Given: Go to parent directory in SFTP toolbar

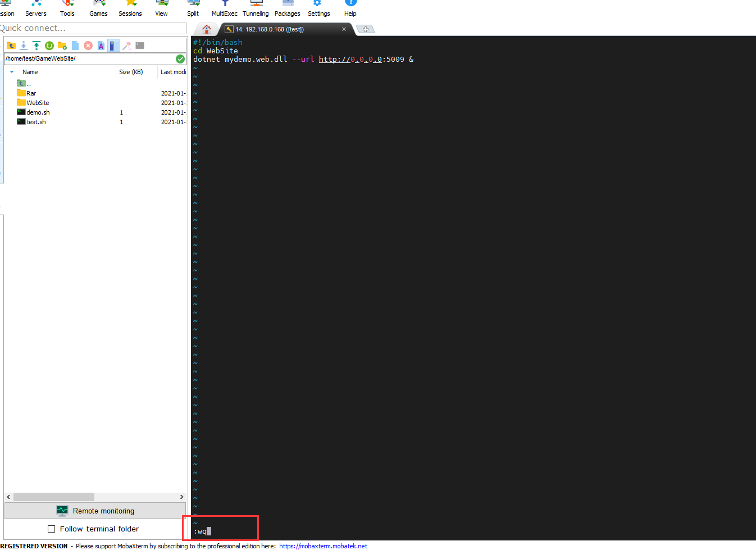Looking at the screenshot, I should click(11, 46).
